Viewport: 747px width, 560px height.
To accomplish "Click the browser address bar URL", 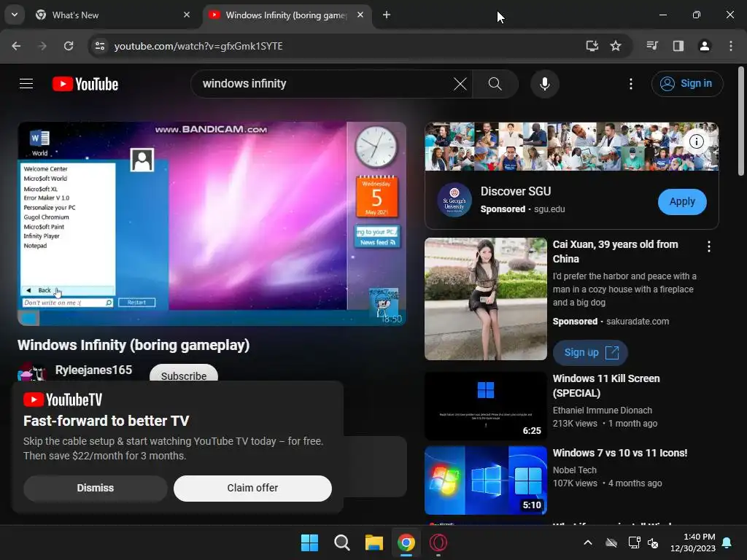I will 198,46.
